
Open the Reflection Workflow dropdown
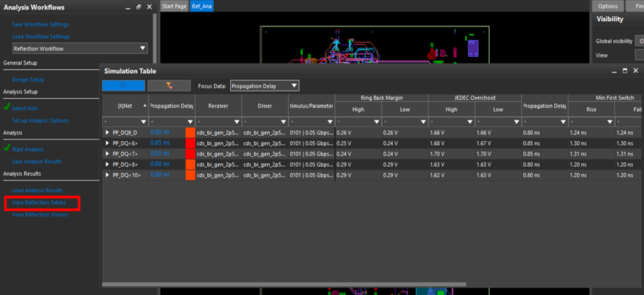(x=143, y=49)
